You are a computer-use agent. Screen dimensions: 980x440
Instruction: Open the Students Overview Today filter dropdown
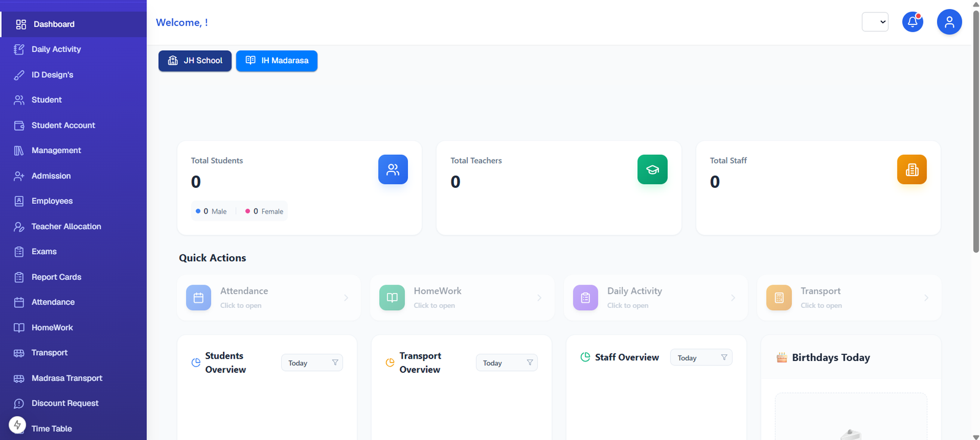[312, 363]
